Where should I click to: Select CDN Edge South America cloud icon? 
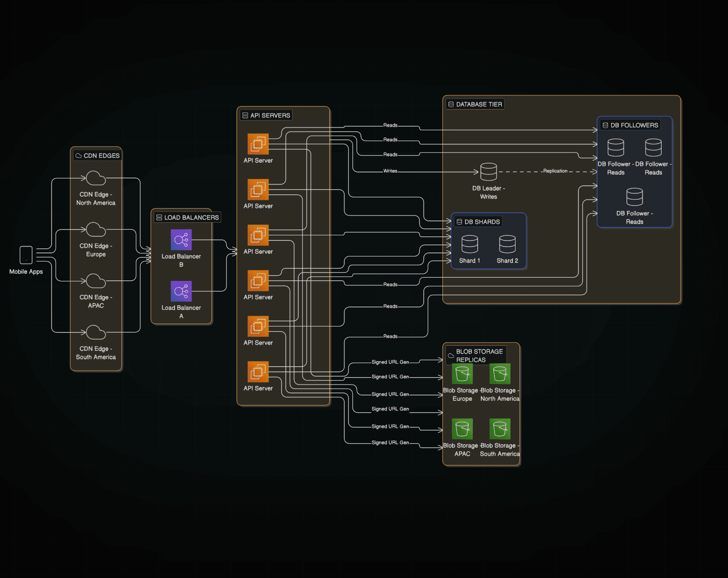96,332
